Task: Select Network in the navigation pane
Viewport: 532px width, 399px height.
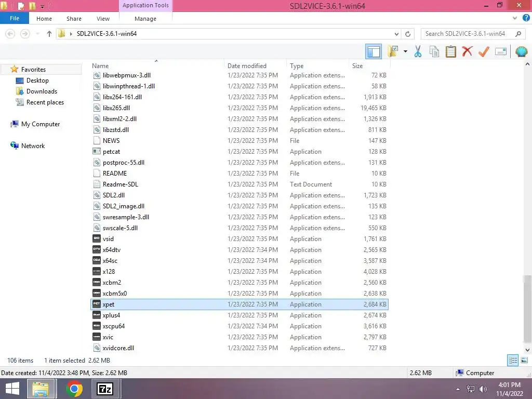Action: (33, 146)
